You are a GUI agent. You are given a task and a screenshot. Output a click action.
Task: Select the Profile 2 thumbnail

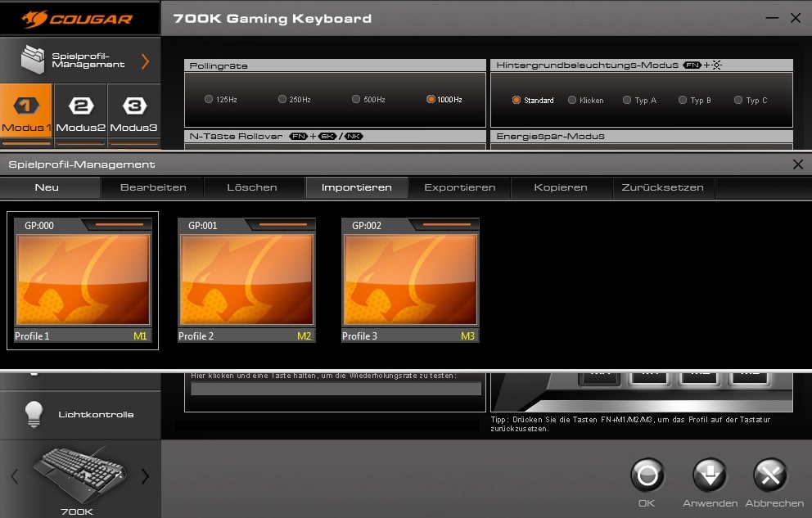[246, 280]
